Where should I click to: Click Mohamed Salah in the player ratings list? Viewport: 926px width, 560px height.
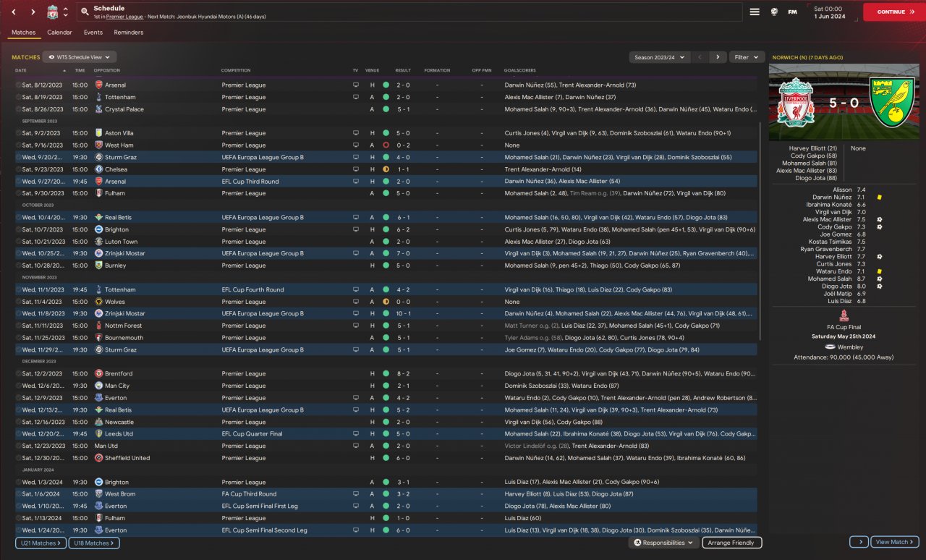point(830,279)
